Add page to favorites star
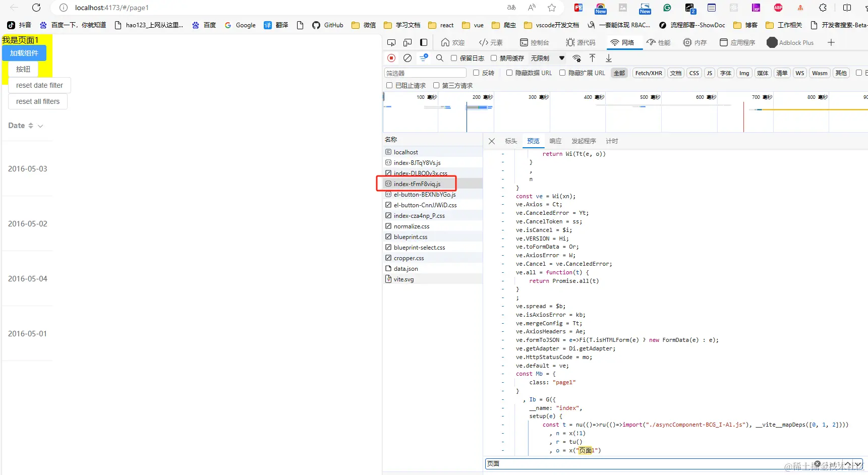 tap(552, 8)
